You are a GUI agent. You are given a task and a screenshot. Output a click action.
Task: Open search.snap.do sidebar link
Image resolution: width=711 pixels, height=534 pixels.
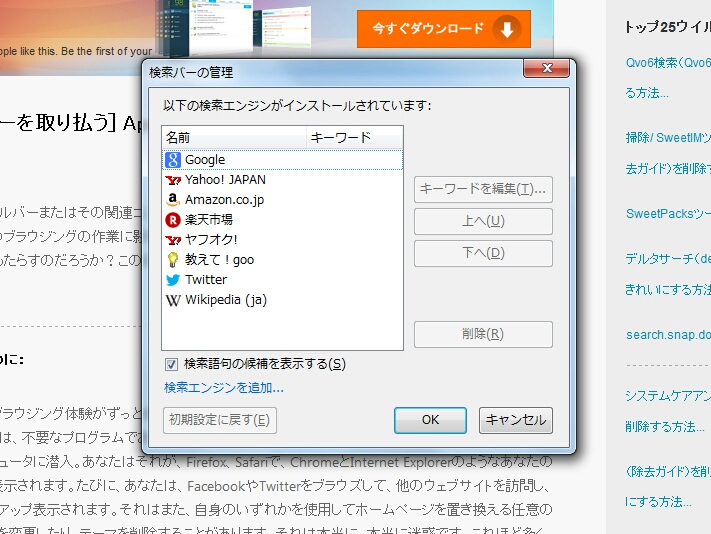pyautogui.click(x=668, y=335)
